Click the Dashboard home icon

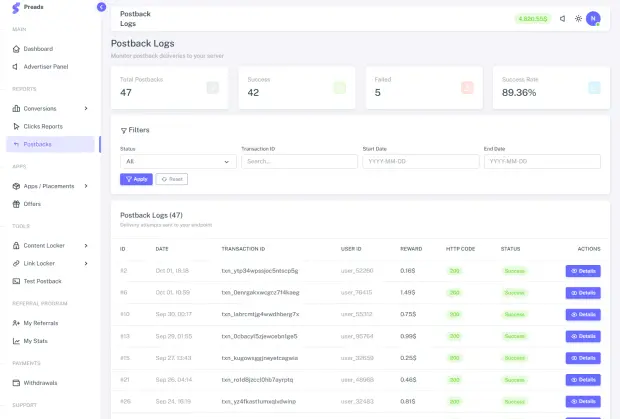[16, 49]
